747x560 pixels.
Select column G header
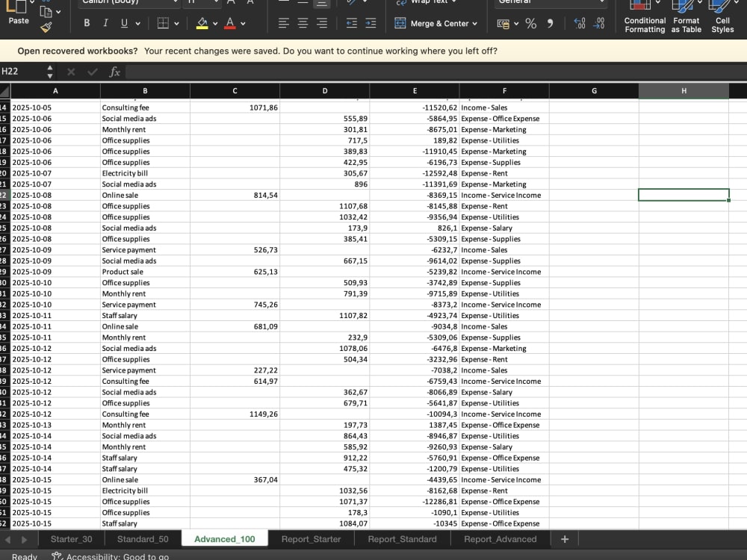[x=594, y=90]
